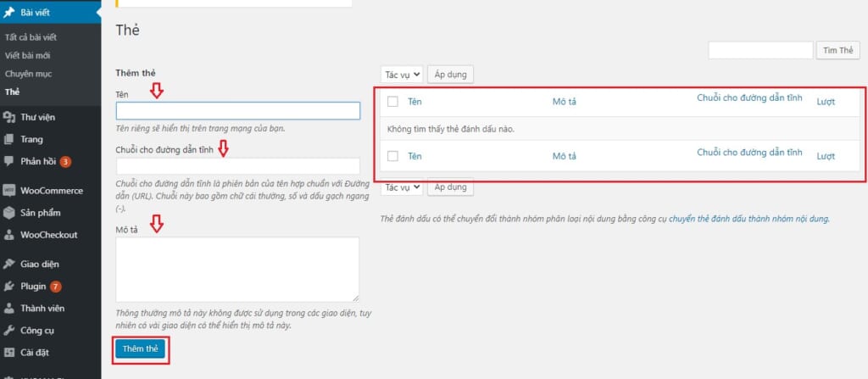Sort by Tên in table footer
The width and height of the screenshot is (868, 379).
[415, 156]
